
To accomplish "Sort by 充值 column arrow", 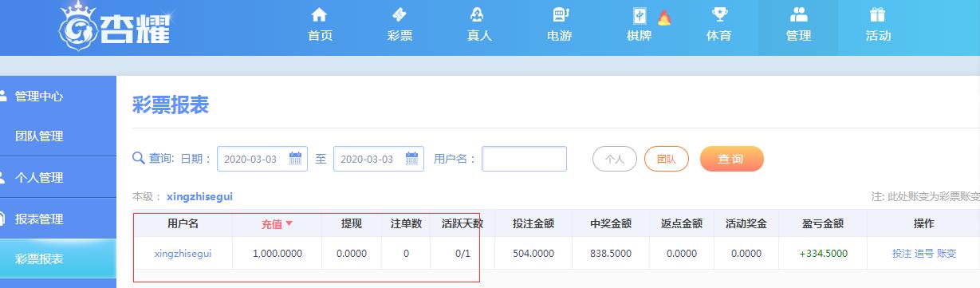I will point(289,223).
